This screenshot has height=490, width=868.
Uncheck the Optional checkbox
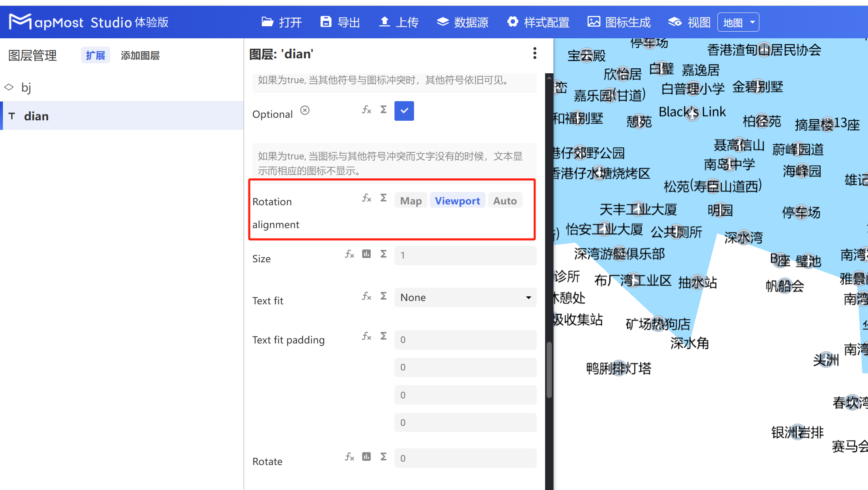(x=404, y=111)
